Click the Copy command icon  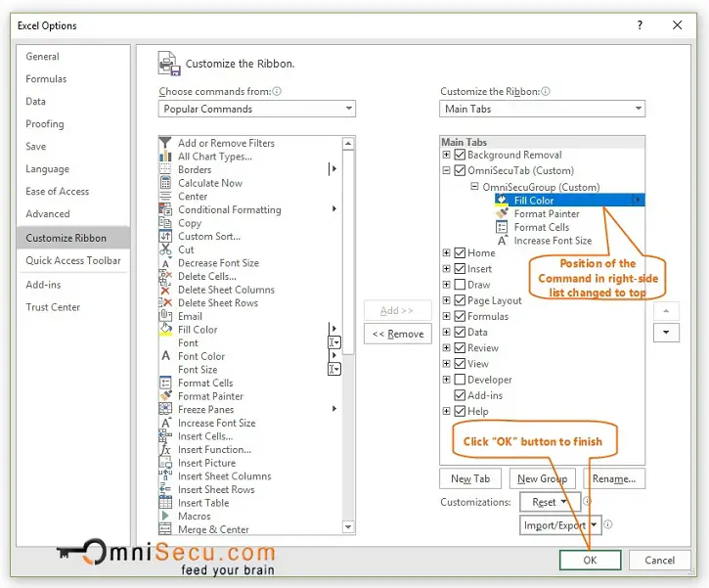click(165, 223)
